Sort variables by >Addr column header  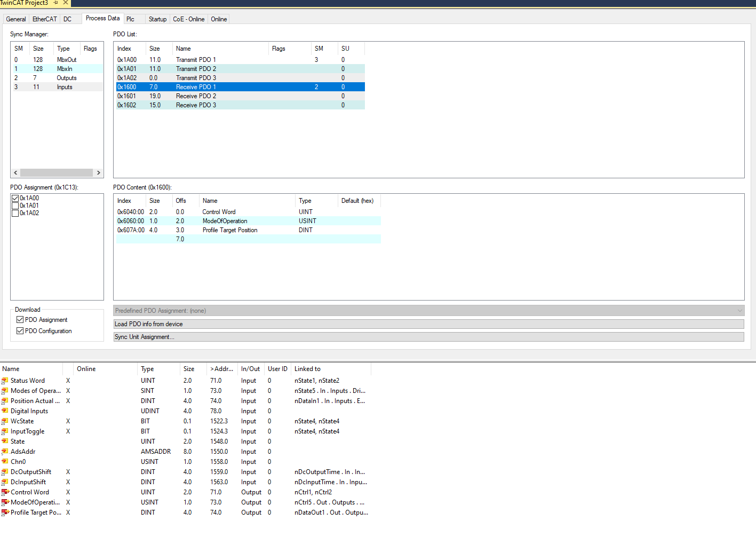(x=222, y=369)
